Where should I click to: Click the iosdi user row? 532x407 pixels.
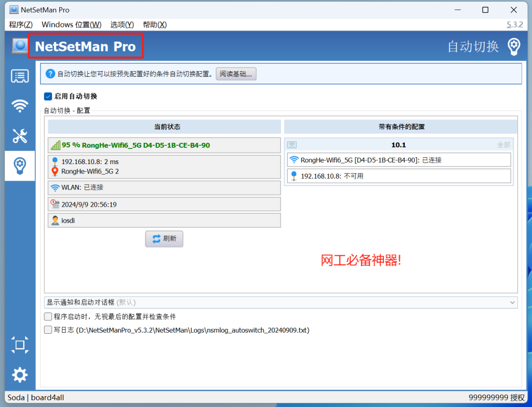(x=164, y=221)
